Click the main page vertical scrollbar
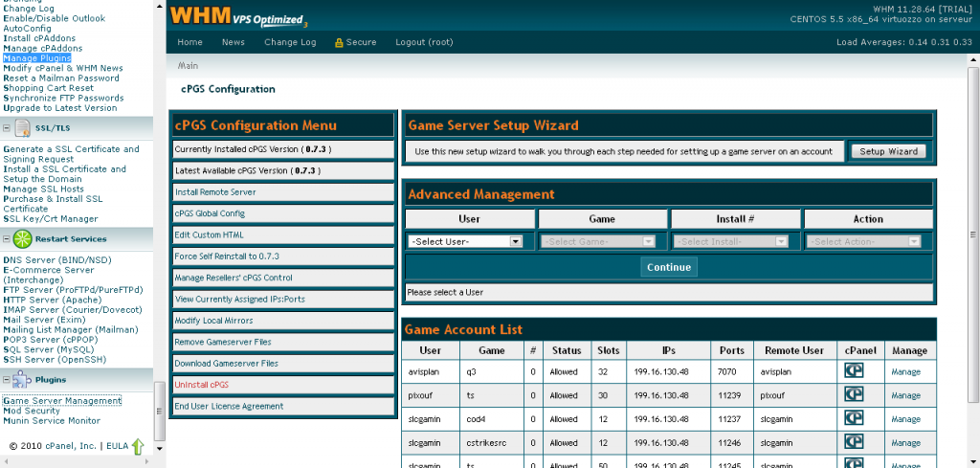 [x=973, y=234]
